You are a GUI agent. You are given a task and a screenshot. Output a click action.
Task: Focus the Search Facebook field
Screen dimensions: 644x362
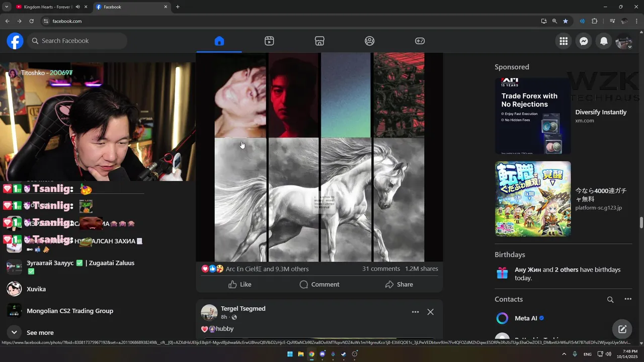(x=77, y=41)
